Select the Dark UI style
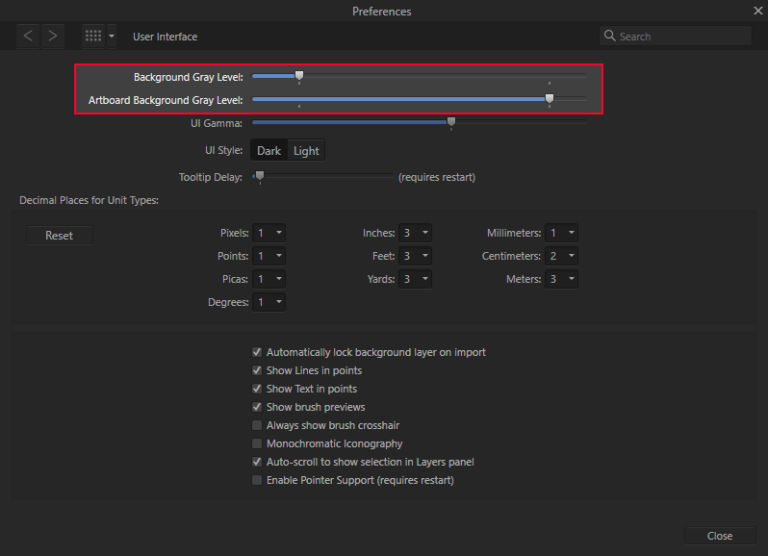Screen dimensions: 768x556 click(x=269, y=150)
